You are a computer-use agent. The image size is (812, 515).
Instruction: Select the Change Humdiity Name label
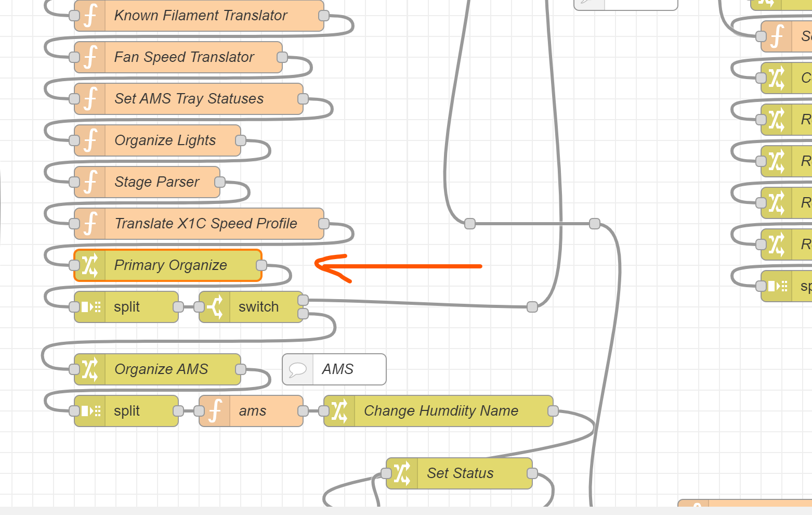point(441,411)
